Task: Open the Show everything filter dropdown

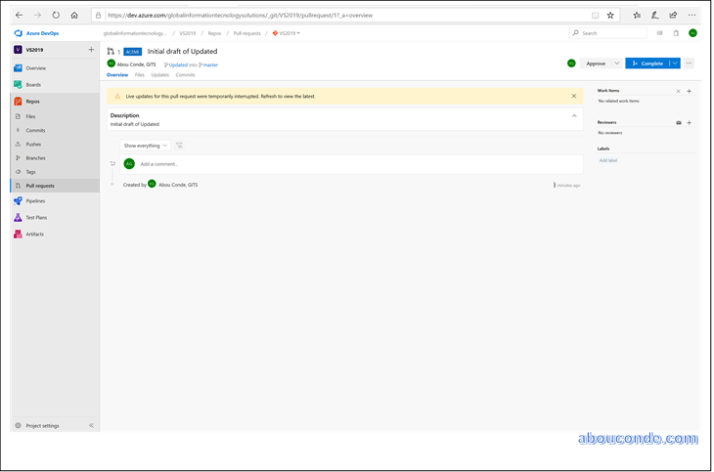Action: [145, 145]
